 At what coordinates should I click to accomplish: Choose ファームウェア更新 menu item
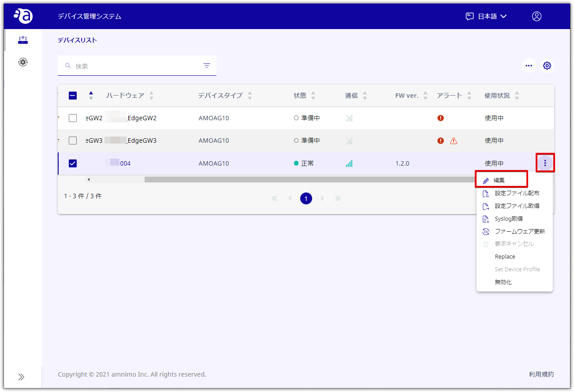(x=514, y=232)
